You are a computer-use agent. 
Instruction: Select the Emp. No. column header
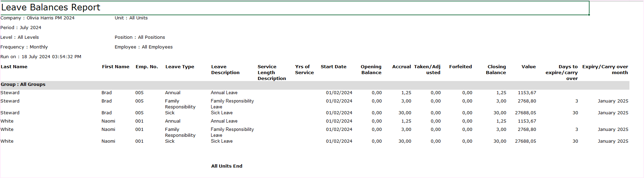(147, 67)
